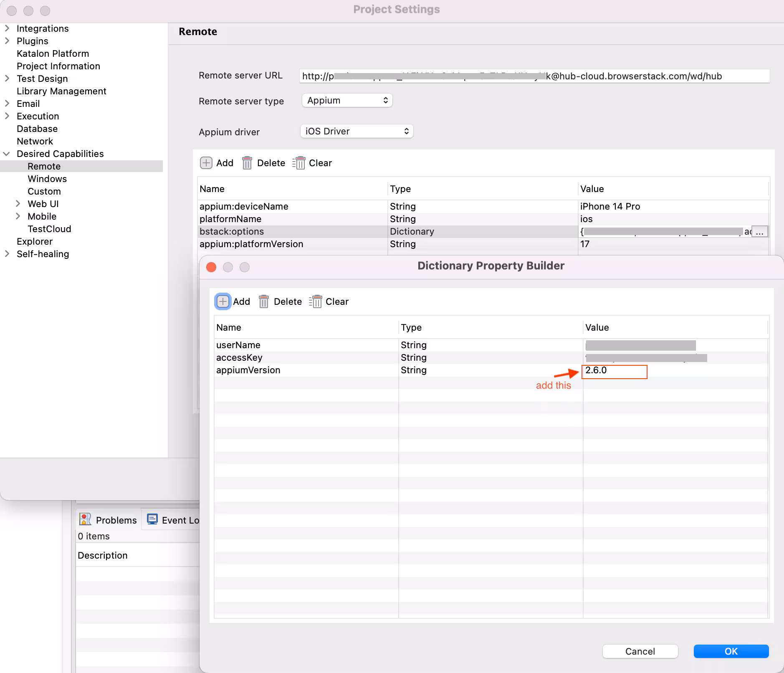Open the Problems tab
The width and height of the screenshot is (784, 673).
pos(109,520)
